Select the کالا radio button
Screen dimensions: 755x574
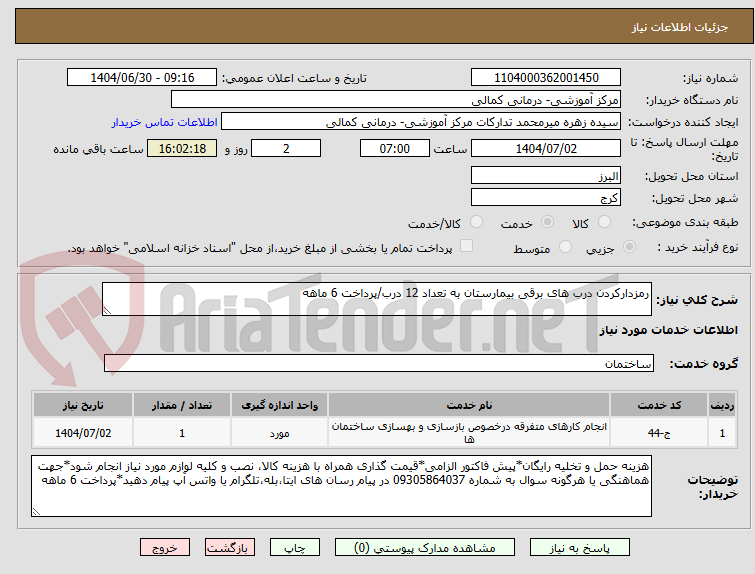coord(604,222)
